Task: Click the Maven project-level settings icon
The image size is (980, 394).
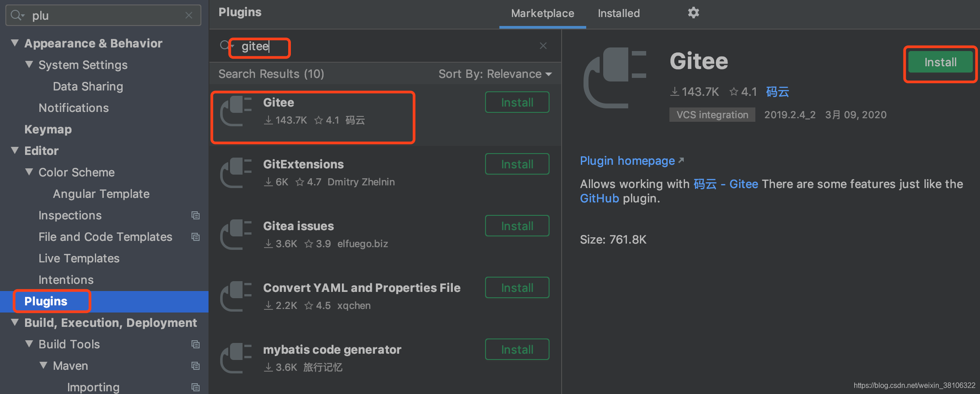Action: tap(196, 366)
